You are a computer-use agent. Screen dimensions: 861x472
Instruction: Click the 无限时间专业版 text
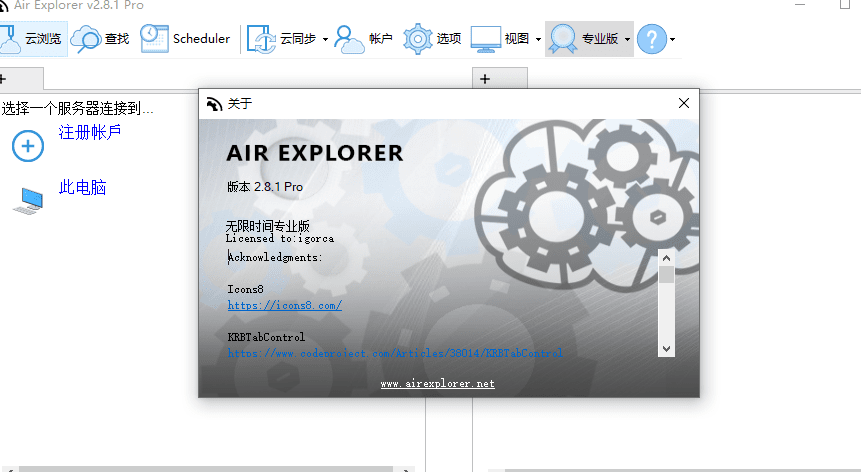(x=268, y=226)
